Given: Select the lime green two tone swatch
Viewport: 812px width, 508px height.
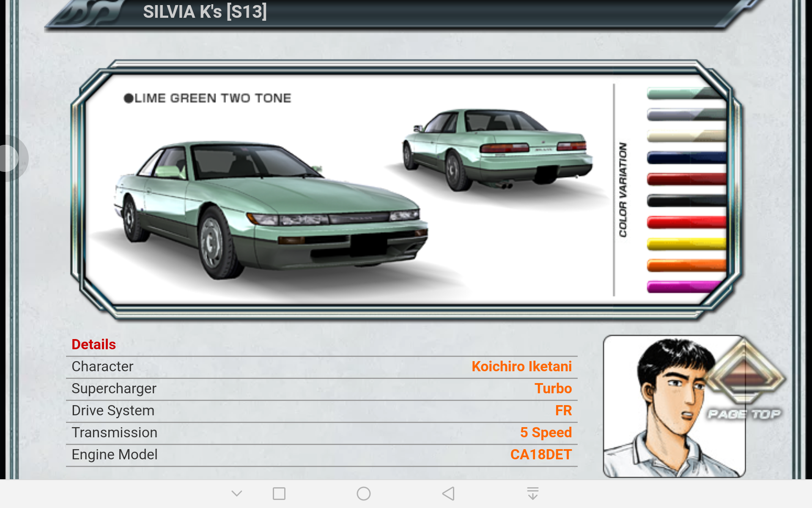Looking at the screenshot, I should pos(686,94).
